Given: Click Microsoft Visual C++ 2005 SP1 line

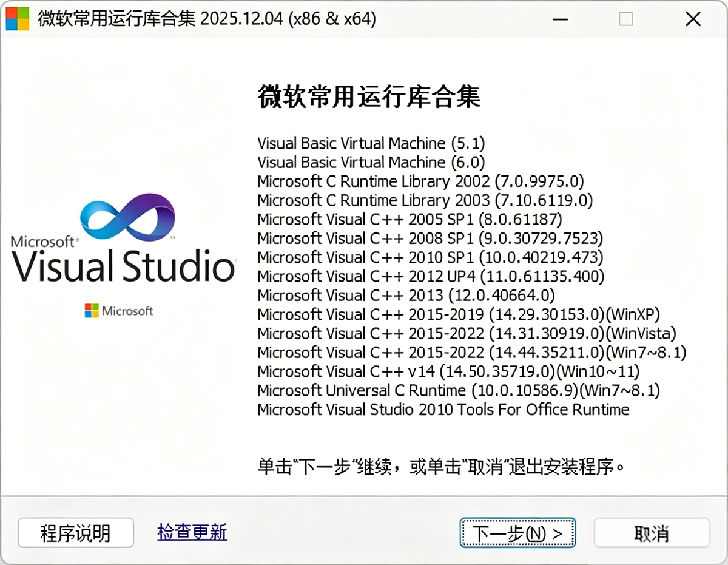Looking at the screenshot, I should [x=410, y=219].
